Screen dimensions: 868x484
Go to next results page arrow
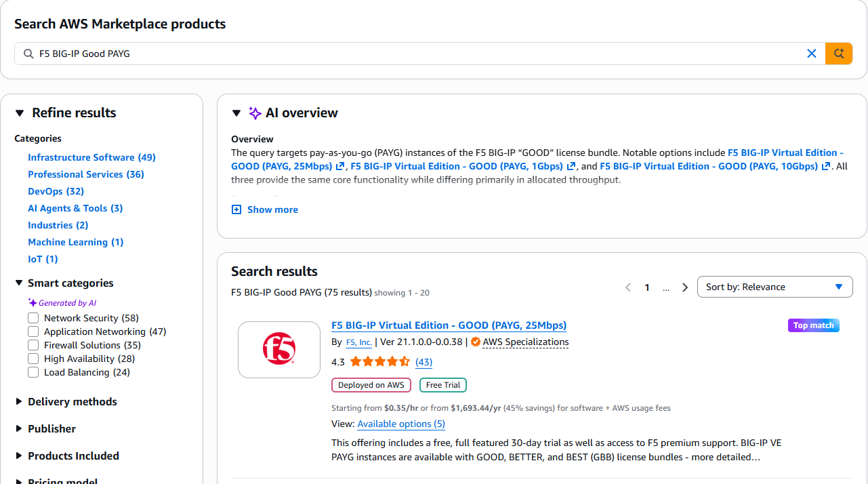(685, 287)
